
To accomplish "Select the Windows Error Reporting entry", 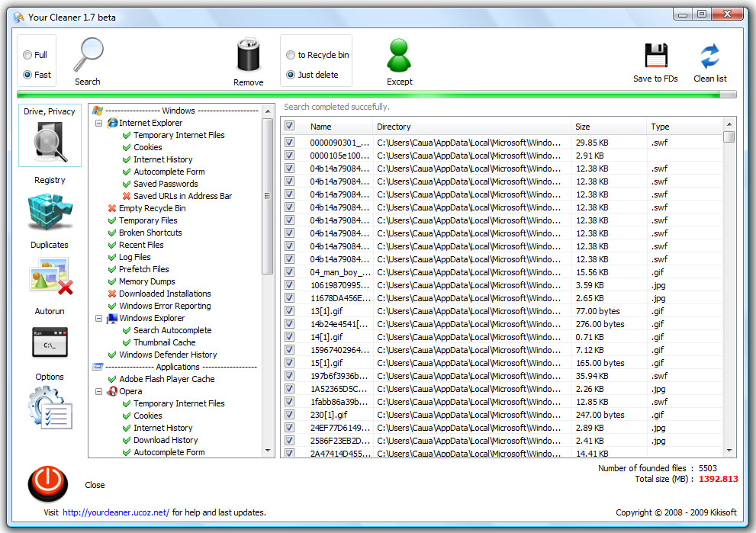I will click(x=165, y=306).
